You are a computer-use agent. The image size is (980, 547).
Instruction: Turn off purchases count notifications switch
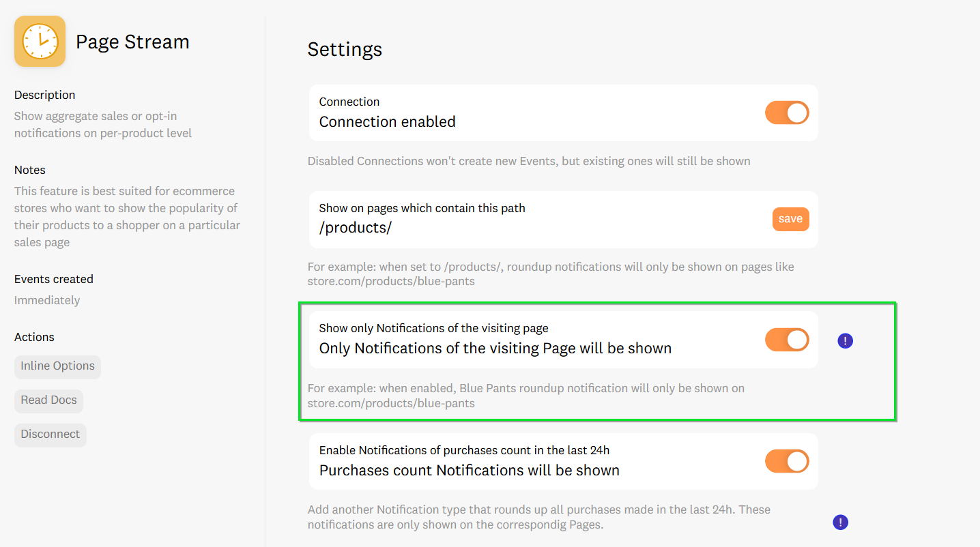(787, 462)
